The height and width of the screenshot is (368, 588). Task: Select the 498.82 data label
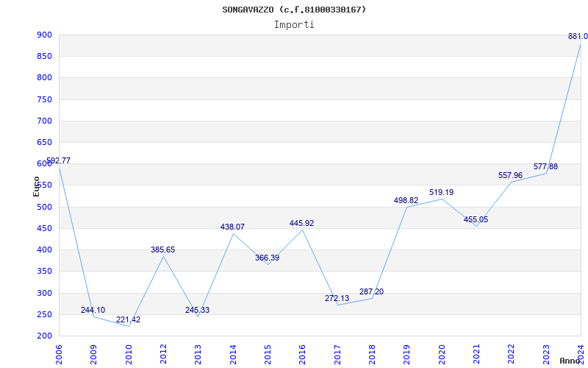click(406, 200)
